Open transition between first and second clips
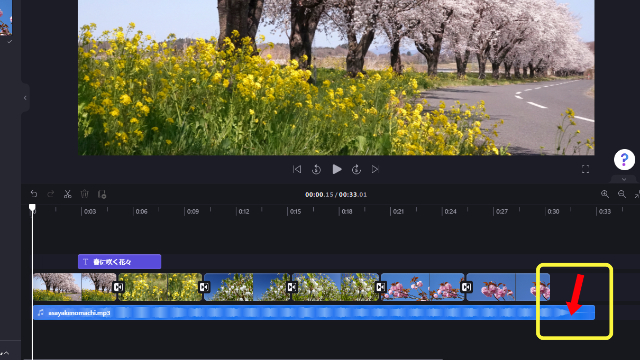The width and height of the screenshot is (640, 360). coord(118,287)
